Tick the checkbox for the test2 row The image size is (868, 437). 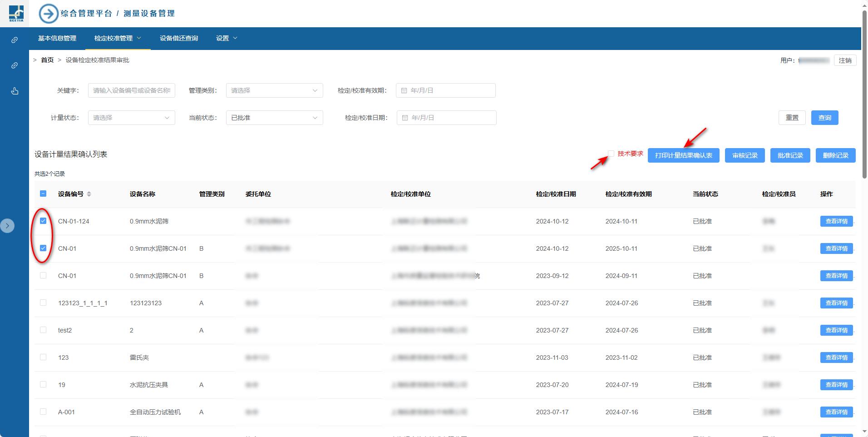(x=43, y=330)
